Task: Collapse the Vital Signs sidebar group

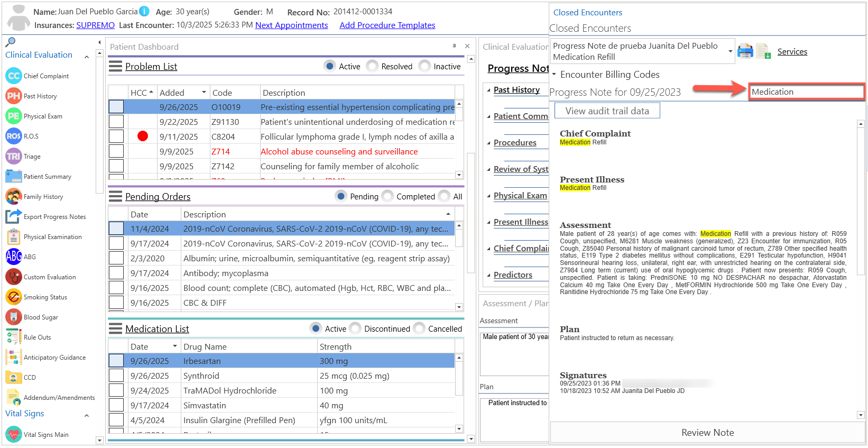Action: pyautogui.click(x=87, y=416)
